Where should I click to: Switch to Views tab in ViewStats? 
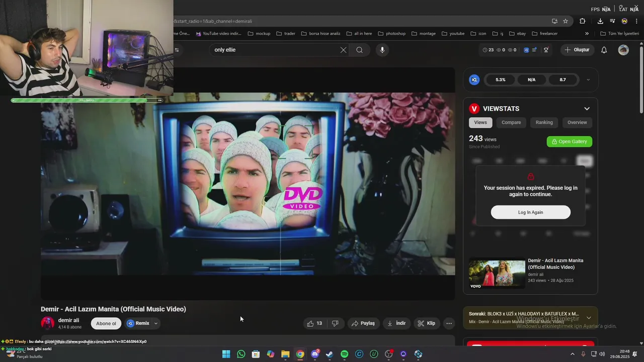[x=480, y=122]
